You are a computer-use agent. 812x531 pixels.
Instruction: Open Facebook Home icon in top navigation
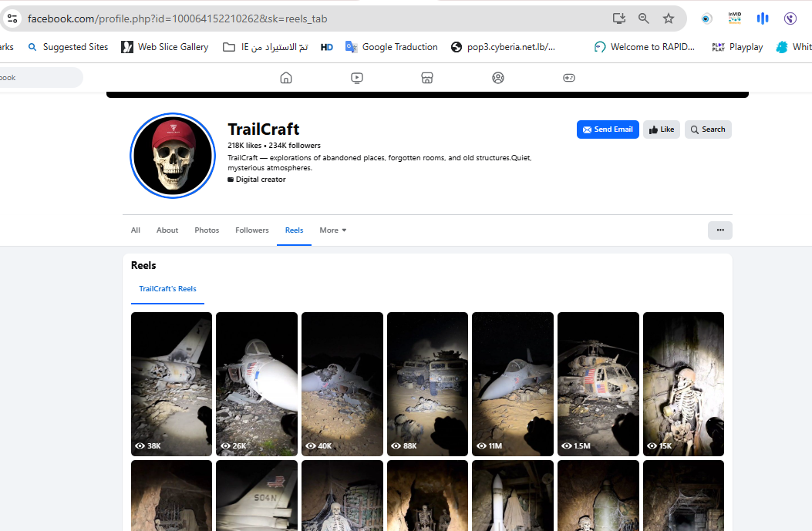286,78
